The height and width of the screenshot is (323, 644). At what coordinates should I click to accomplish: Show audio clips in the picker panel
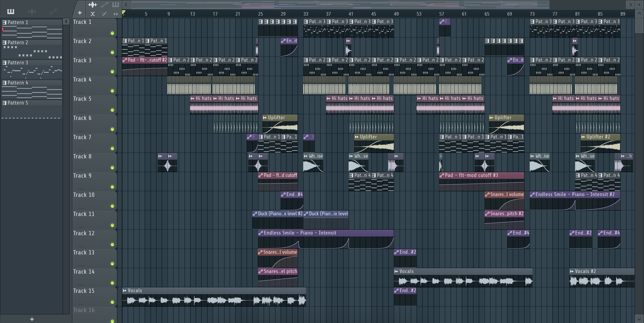pos(32,11)
